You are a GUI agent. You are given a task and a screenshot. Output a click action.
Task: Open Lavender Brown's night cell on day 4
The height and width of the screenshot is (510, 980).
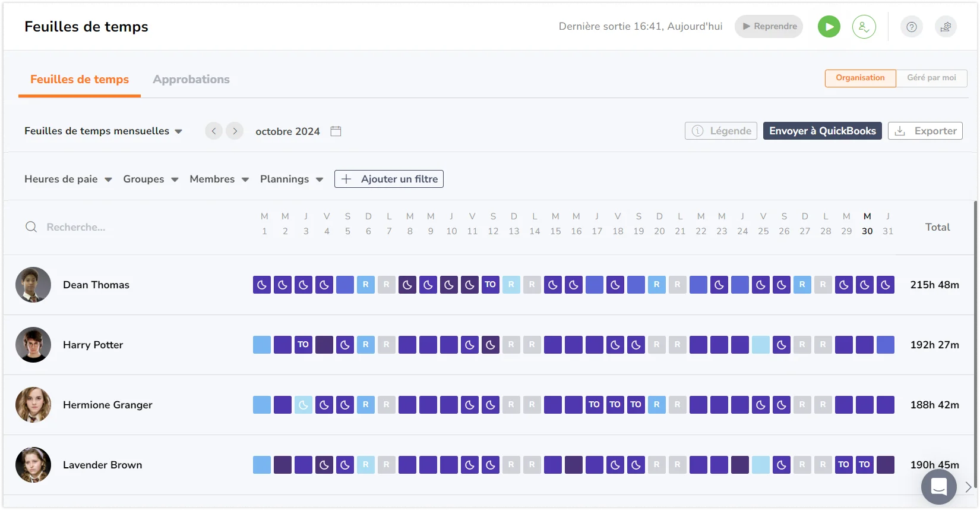[x=324, y=465]
